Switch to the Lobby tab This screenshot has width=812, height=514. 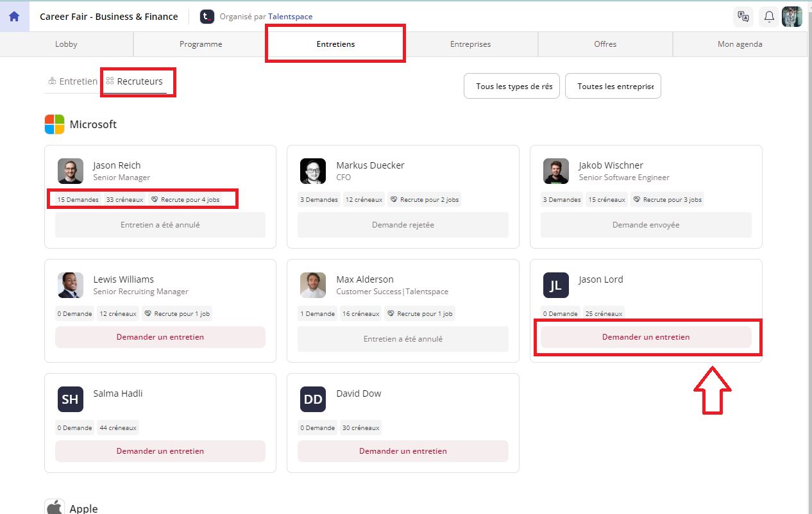click(67, 44)
